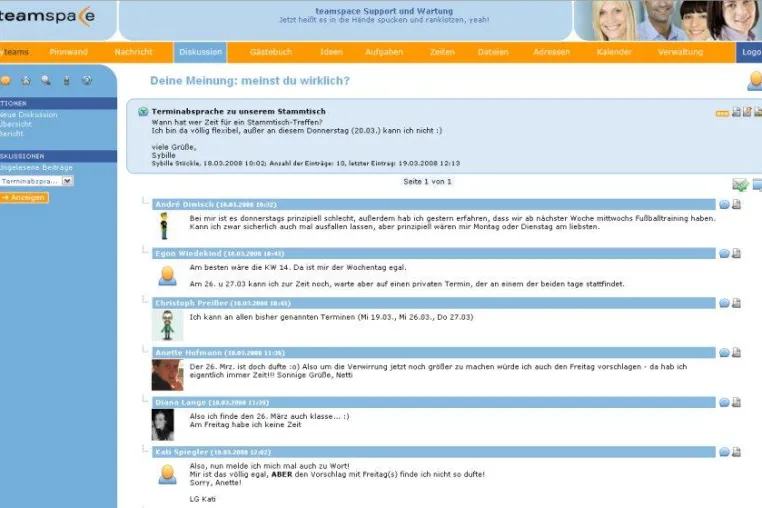Image resolution: width=762 pixels, height=508 pixels.
Task: Open the Pinnwand tab
Action: click(x=69, y=52)
